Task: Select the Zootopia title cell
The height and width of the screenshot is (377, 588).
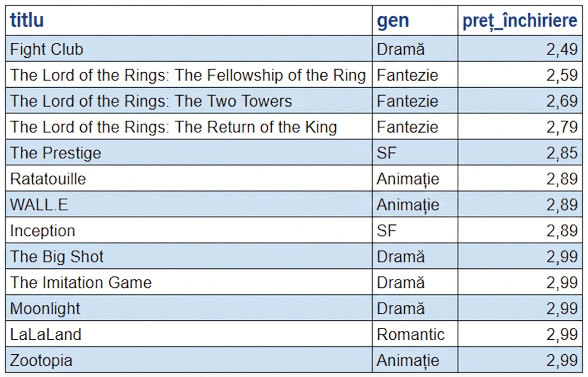Action: [x=189, y=359]
